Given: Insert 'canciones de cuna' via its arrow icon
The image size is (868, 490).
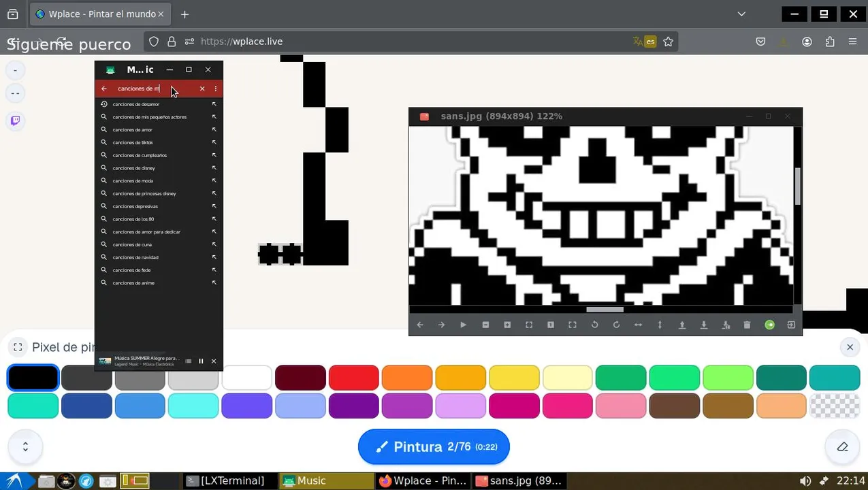Looking at the screenshot, I should [214, 244].
